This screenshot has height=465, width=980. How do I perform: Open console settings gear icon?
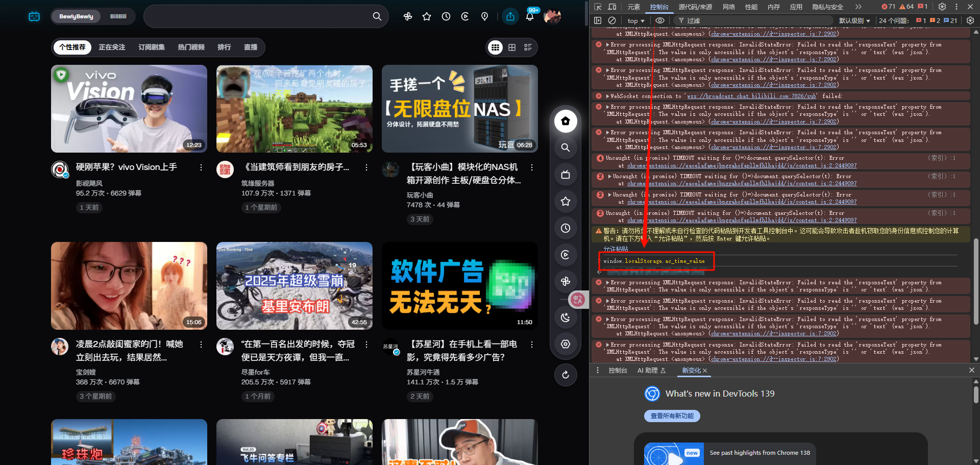coord(970,20)
